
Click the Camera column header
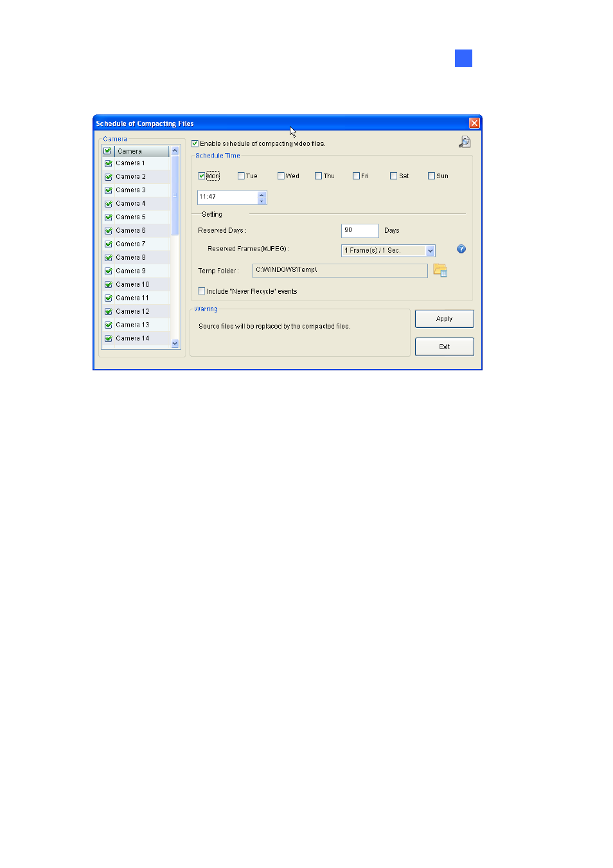point(141,151)
